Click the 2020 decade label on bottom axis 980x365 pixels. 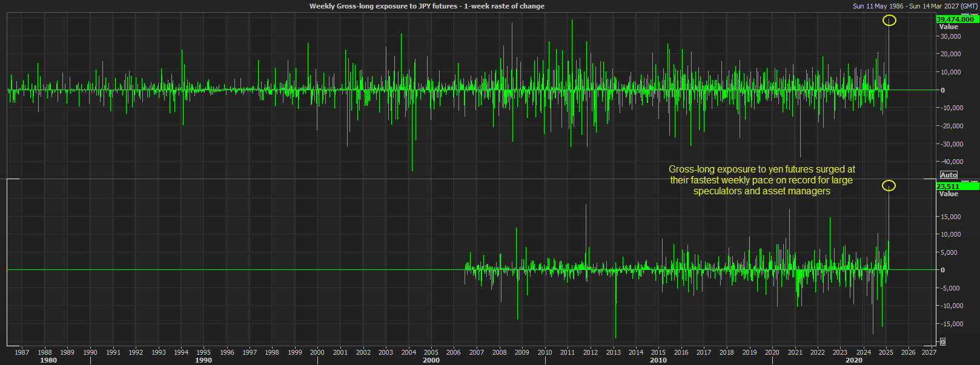[854, 360]
